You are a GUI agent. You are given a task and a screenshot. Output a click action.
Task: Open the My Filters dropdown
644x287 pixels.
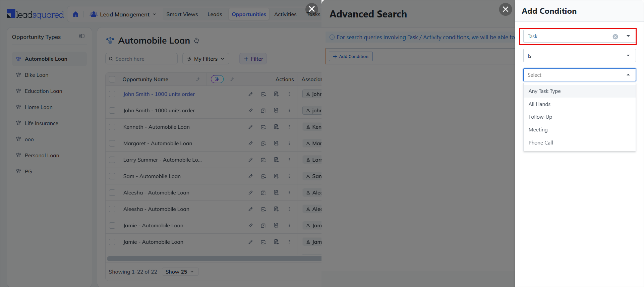[206, 59]
